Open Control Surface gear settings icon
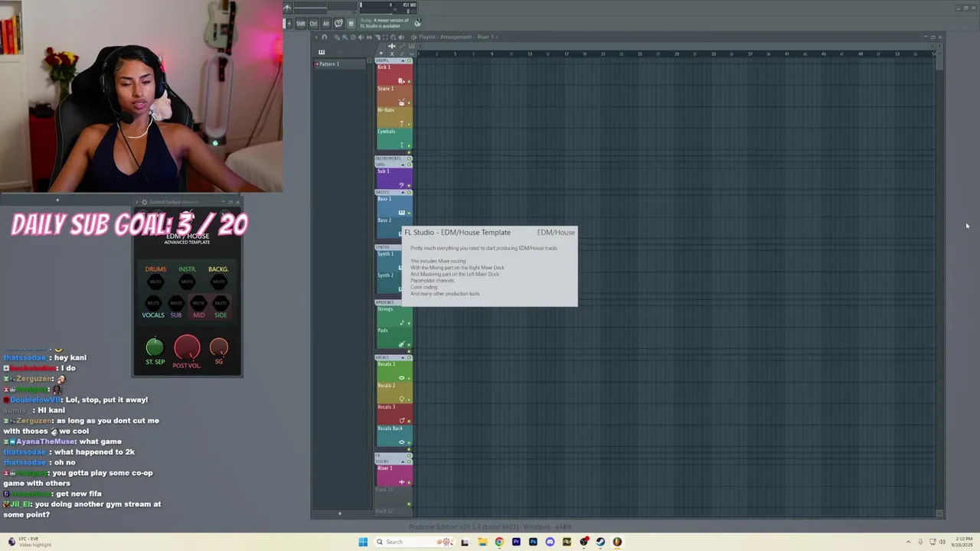 click(x=144, y=202)
